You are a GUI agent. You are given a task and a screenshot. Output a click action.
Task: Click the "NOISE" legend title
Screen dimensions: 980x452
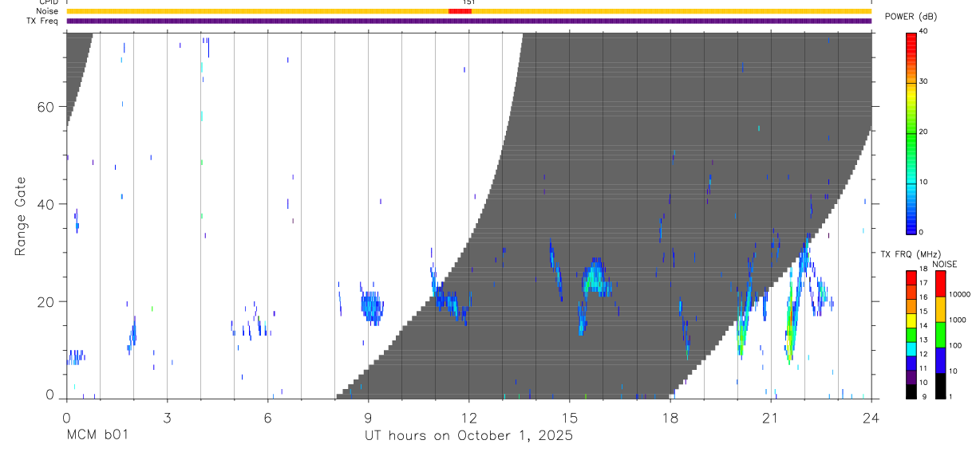[x=944, y=264]
